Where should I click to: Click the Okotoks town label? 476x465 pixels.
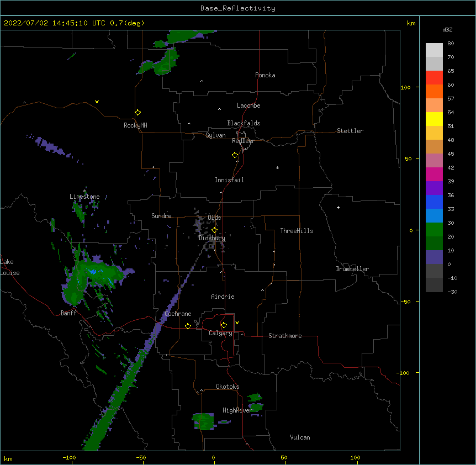click(228, 387)
